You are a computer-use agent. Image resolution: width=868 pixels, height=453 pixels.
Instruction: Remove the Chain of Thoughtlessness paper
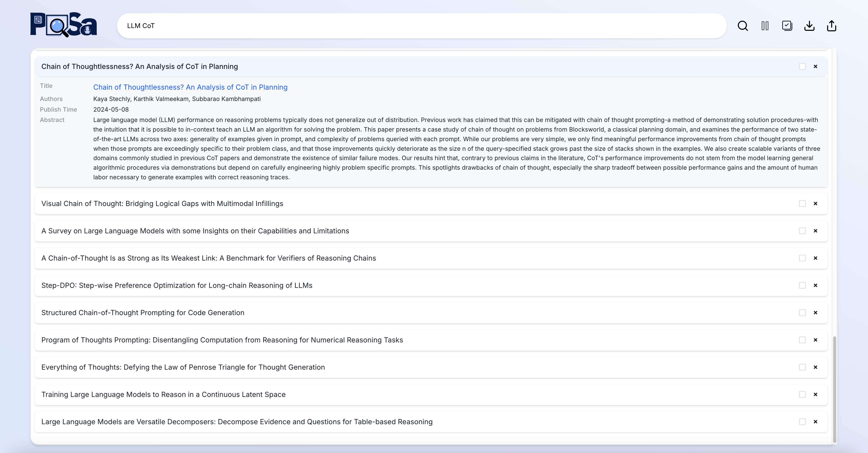point(816,66)
